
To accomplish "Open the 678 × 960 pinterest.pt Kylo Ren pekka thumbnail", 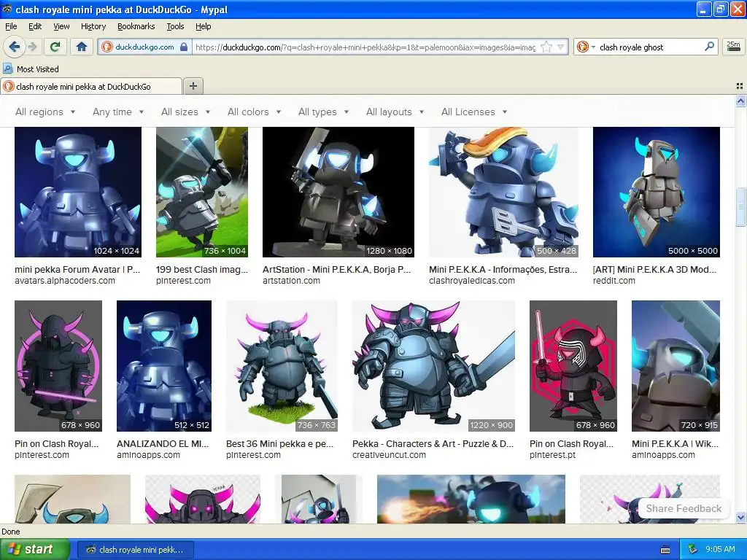I will pyautogui.click(x=573, y=366).
